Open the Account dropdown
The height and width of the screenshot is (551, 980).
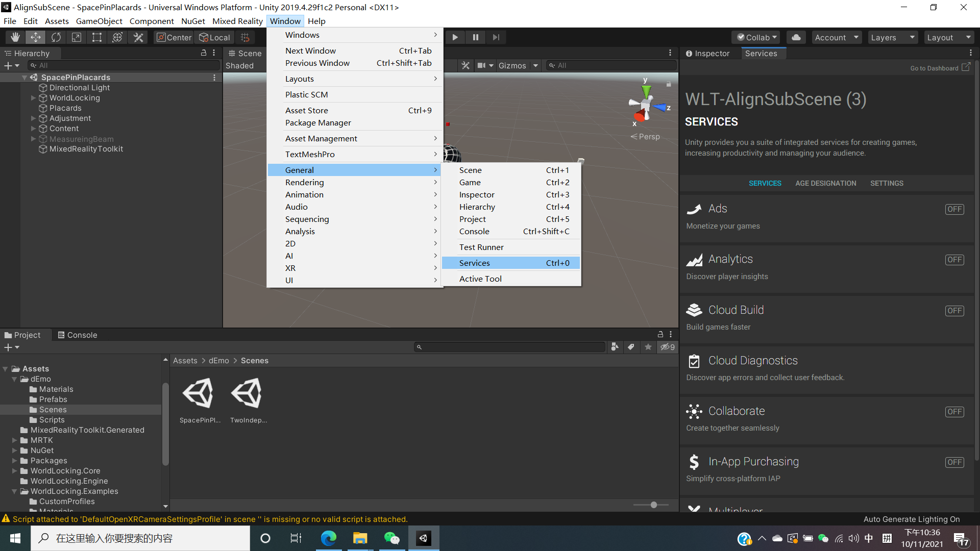[836, 37]
